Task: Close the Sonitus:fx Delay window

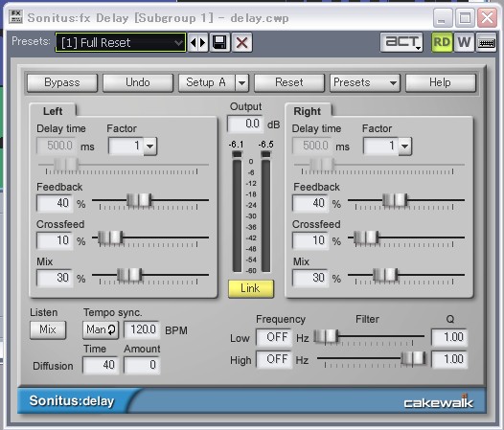Action: (x=487, y=17)
